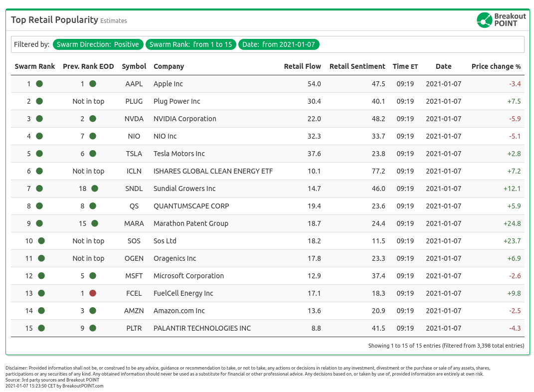The width and height of the screenshot is (534, 392).
Task: Sort table by Price change % header
Action: click(x=496, y=66)
